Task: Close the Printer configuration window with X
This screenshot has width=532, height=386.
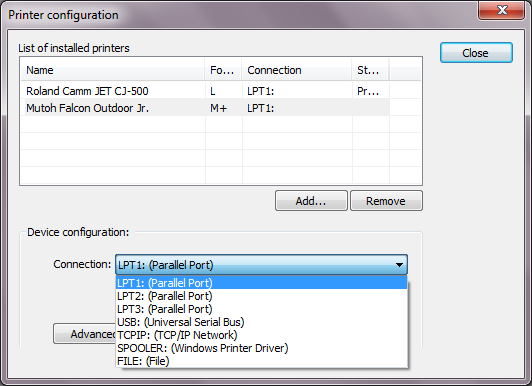Action: (x=502, y=10)
